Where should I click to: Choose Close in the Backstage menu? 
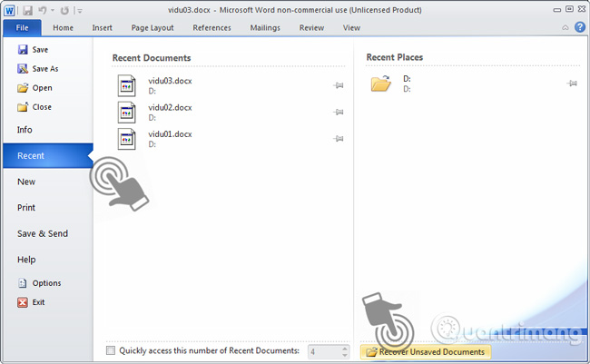coord(34,107)
